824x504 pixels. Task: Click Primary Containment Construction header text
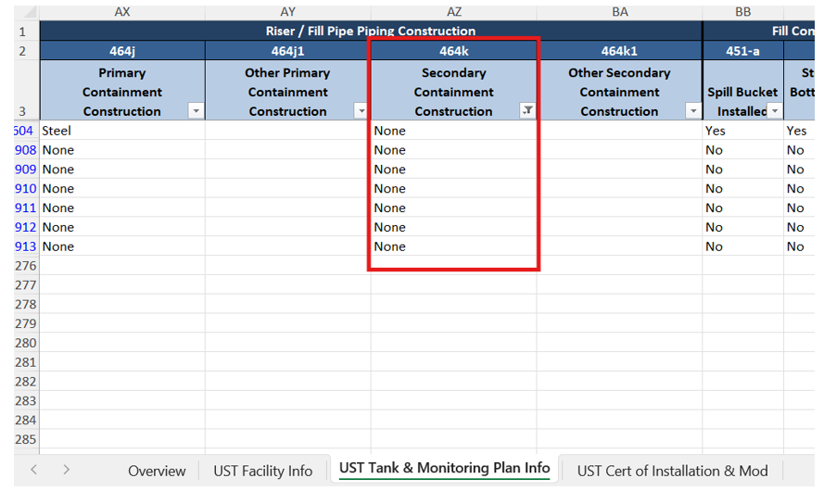click(122, 92)
